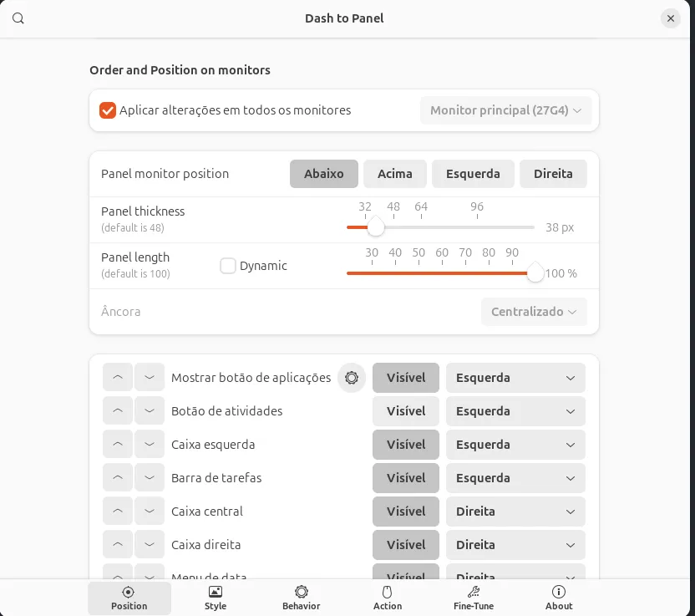Move Caixa direita up in order
This screenshot has width=695, height=616.
pyautogui.click(x=118, y=545)
